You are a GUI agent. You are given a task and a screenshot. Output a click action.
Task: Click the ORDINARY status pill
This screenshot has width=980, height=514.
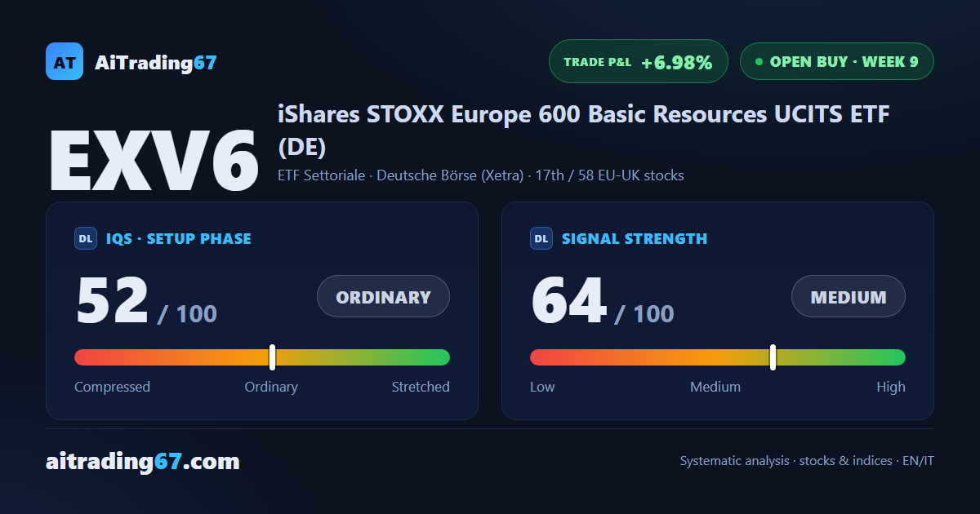[x=383, y=296]
